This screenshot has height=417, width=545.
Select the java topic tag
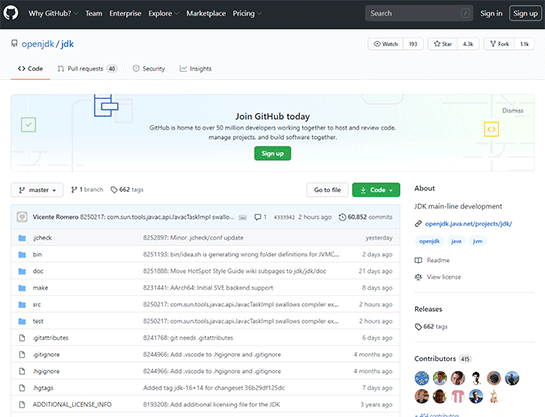pyautogui.click(x=456, y=241)
